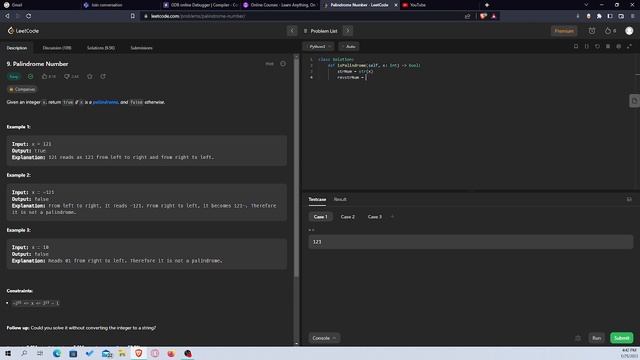Switch to the Submissions tab

[141, 48]
